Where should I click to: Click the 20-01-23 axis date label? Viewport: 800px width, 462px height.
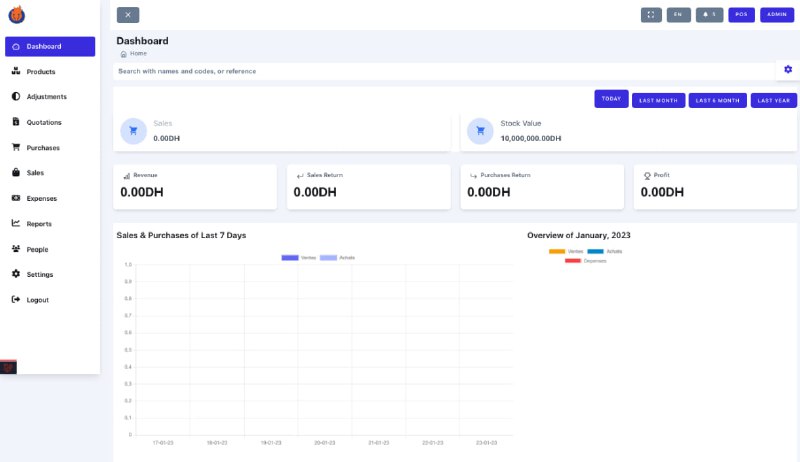tap(324, 443)
